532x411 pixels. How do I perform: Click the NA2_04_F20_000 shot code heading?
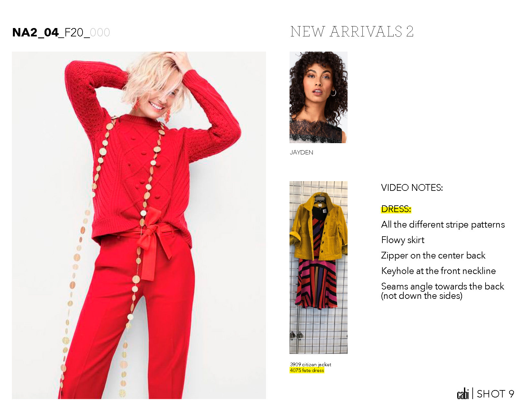point(61,32)
